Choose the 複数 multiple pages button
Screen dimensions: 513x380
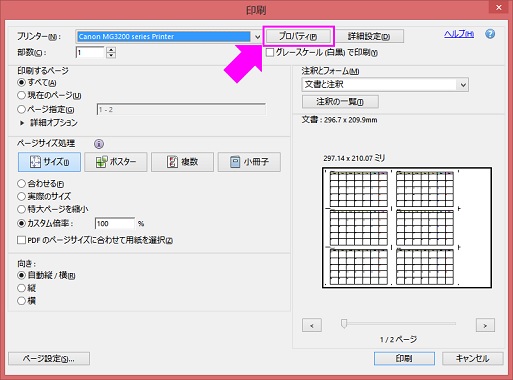point(182,162)
